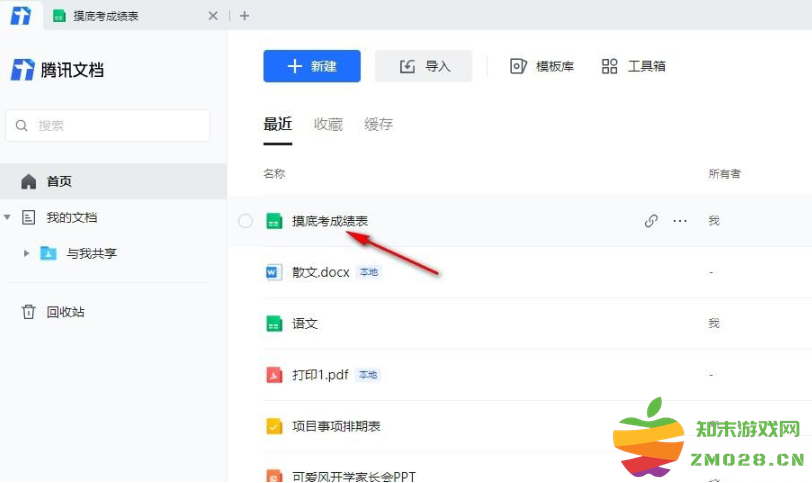Open the 语文 spreadsheet
The width and height of the screenshot is (812, 483).
[305, 324]
